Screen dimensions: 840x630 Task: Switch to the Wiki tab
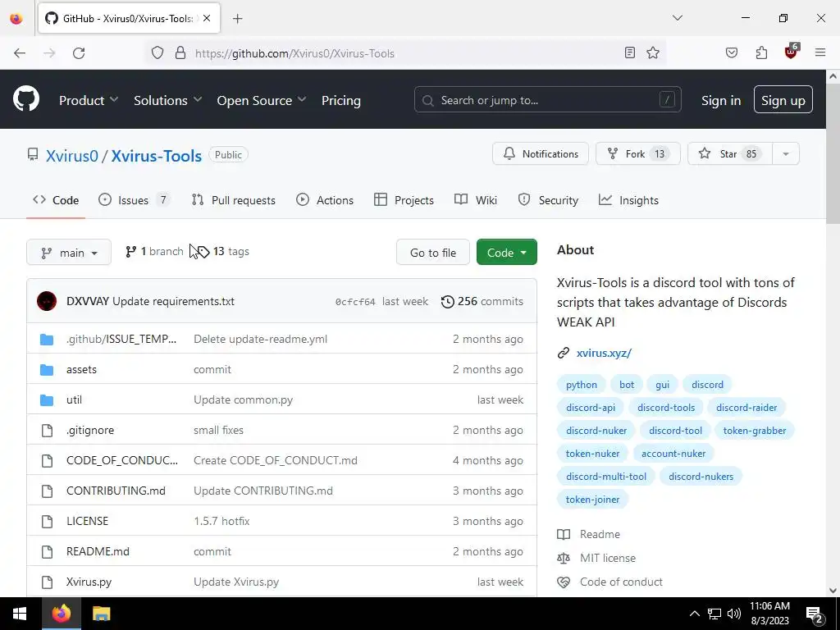pyautogui.click(x=476, y=200)
